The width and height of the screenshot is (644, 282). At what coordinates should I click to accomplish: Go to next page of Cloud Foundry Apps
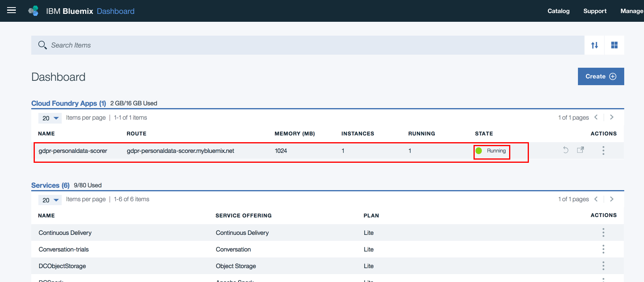coord(612,117)
